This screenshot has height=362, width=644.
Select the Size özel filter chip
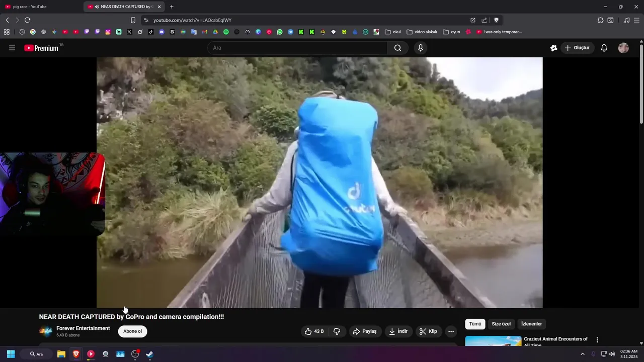coord(501,324)
